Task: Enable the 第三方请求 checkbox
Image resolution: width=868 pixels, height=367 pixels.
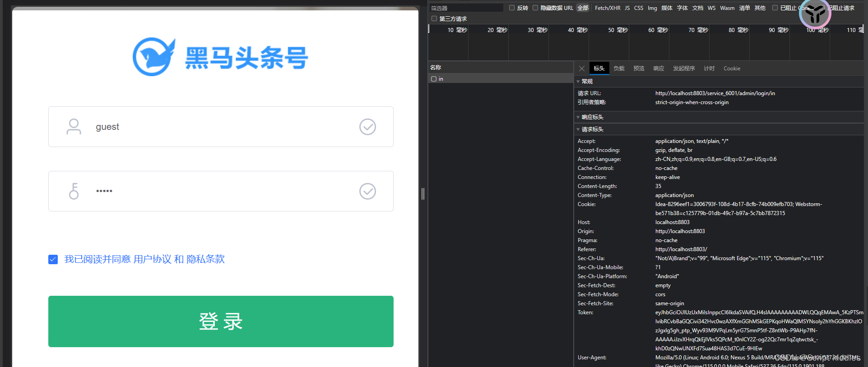Action: pos(434,18)
